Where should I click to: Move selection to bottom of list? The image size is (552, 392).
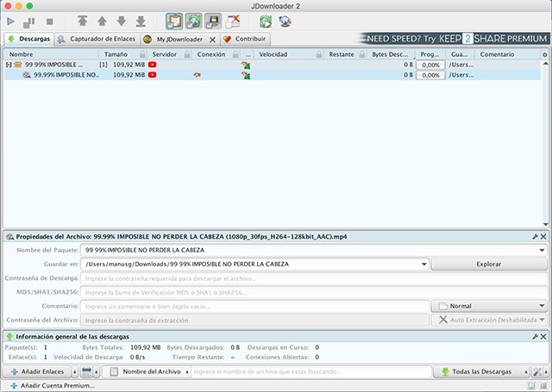pyautogui.click(x=141, y=21)
